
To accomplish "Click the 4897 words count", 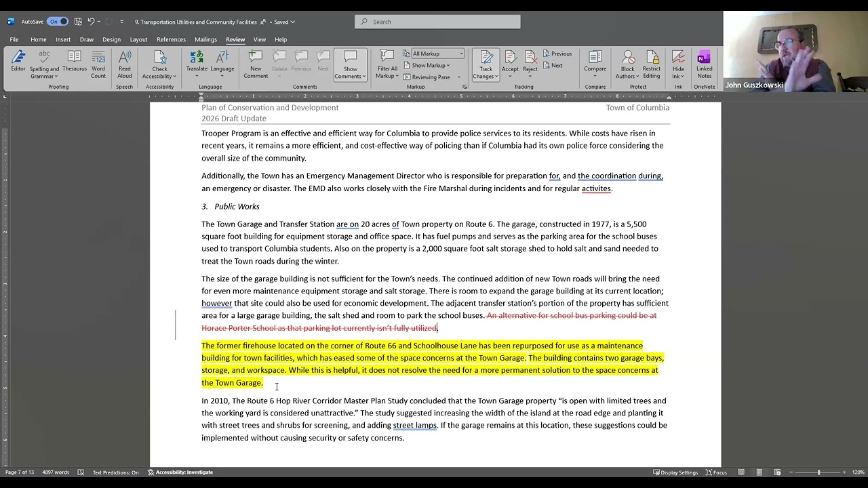I will 56,472.
